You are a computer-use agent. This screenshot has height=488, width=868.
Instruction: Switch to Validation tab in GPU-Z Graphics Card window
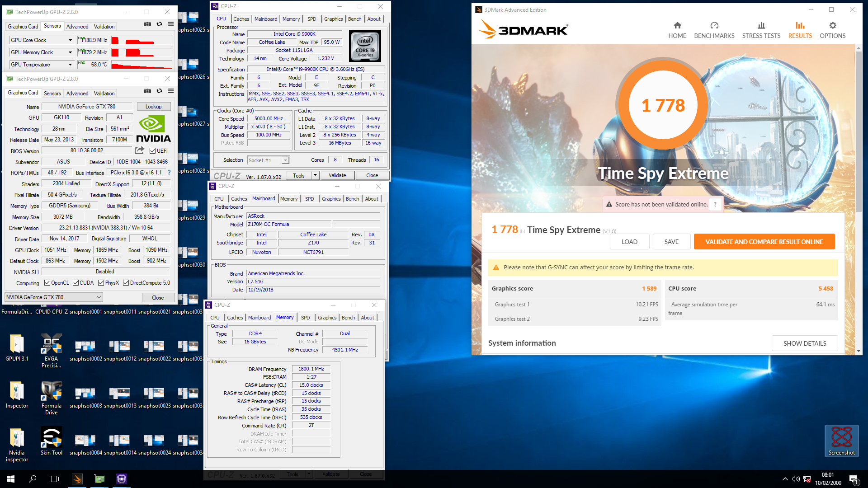[104, 94]
